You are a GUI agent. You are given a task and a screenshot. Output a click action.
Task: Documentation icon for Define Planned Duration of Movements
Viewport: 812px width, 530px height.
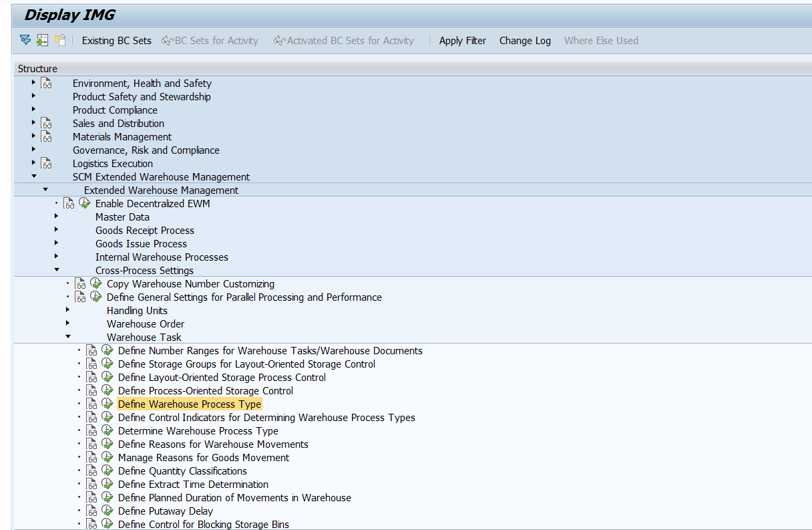(91, 498)
